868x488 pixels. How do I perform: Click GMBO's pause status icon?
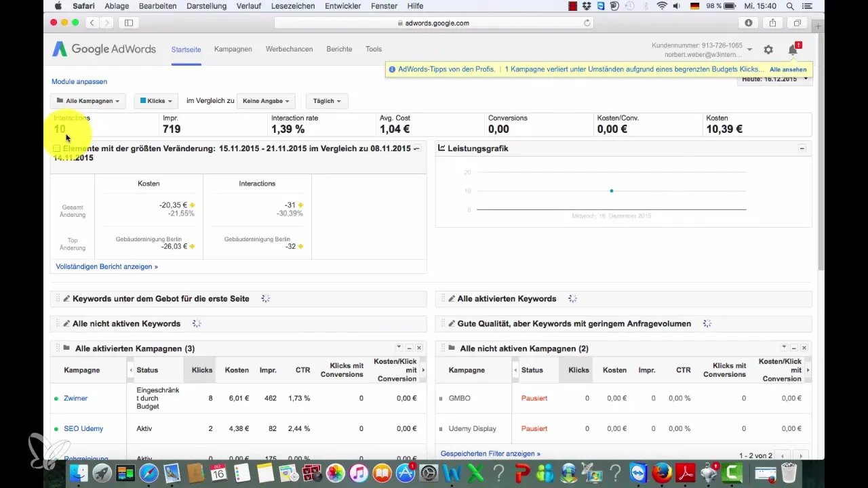441,399
